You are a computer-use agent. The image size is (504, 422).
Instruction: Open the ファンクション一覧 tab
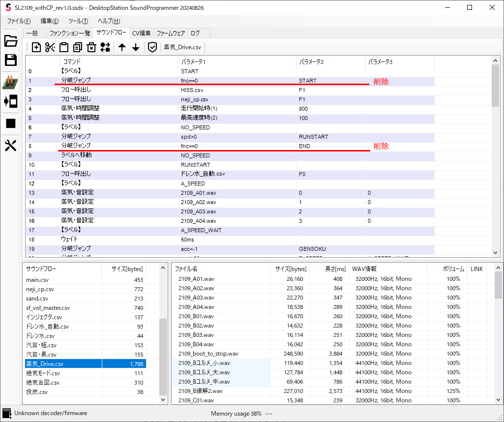pos(69,33)
